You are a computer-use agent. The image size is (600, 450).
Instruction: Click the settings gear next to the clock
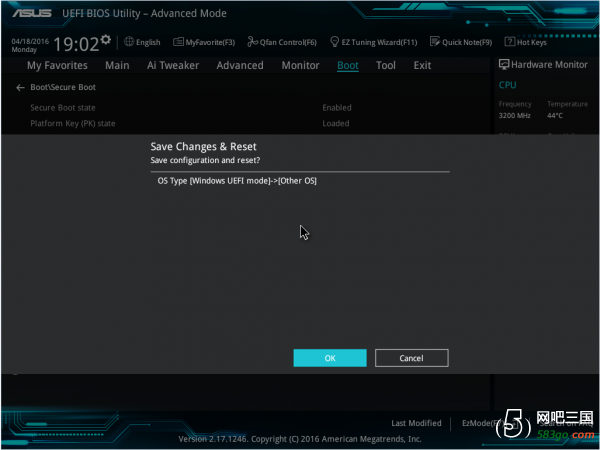point(106,39)
